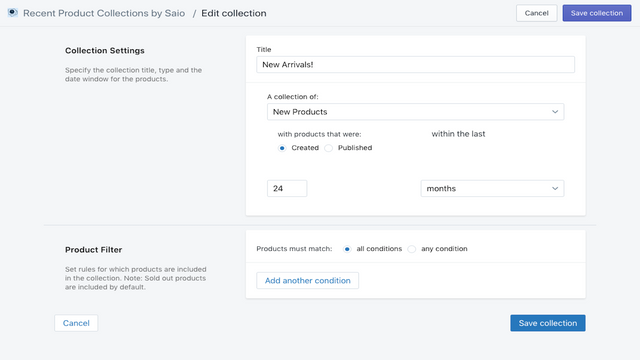Image resolution: width=640 pixels, height=360 pixels.
Task: Click the Saio app logo icon
Action: tap(13, 13)
